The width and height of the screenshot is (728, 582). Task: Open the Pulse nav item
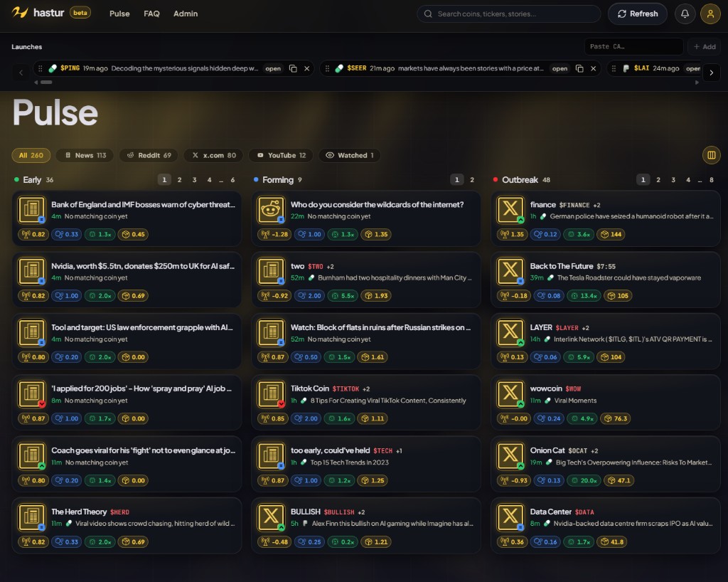pos(119,14)
